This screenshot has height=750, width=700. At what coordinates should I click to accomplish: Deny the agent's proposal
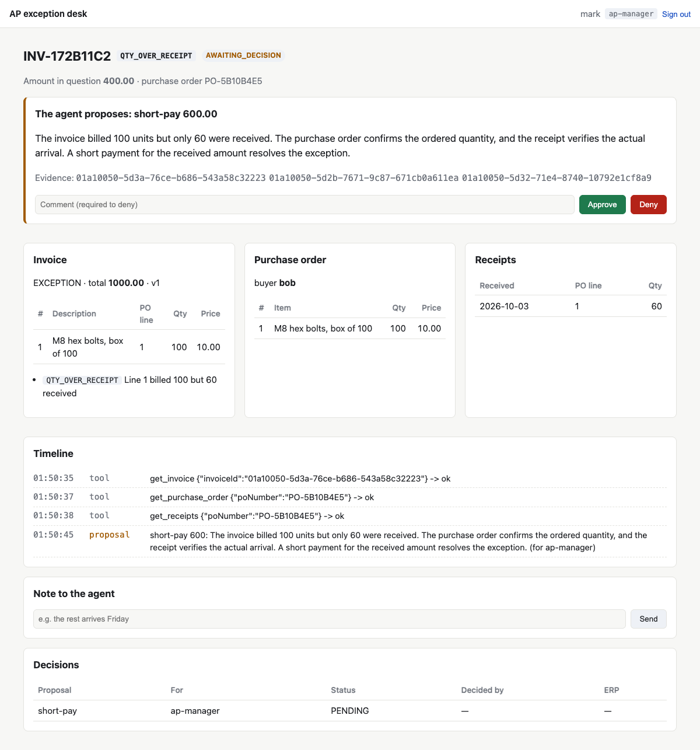tap(648, 205)
